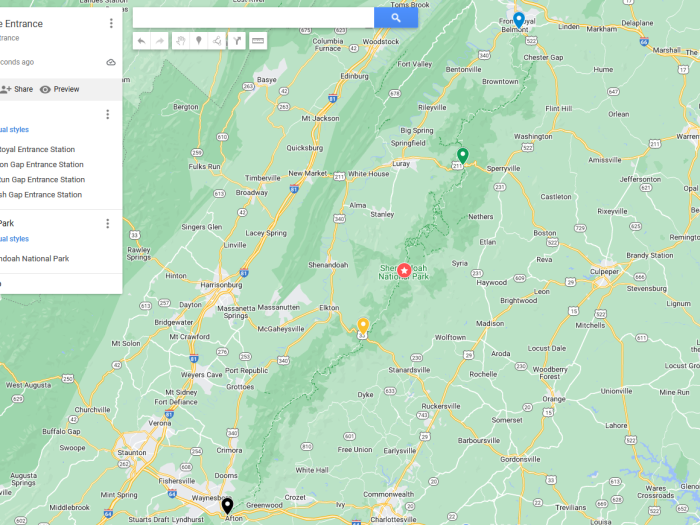Click inside the map search box
Viewport: 700px width, 525px height.
coord(253,17)
